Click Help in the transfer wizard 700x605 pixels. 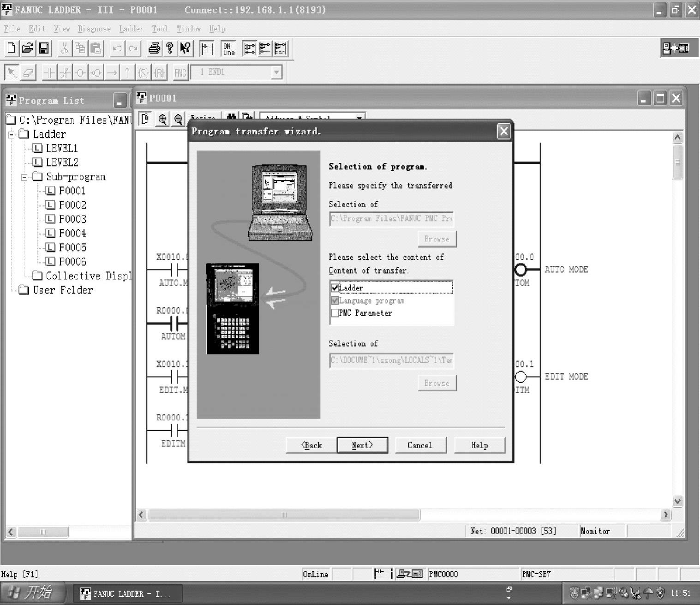pos(479,445)
